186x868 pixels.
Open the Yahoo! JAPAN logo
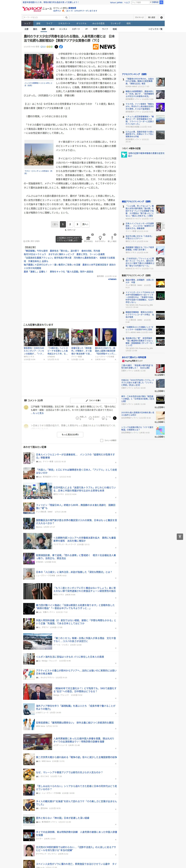pyautogui.click(x=31, y=9)
